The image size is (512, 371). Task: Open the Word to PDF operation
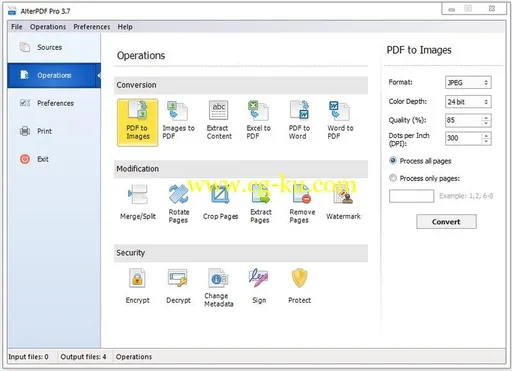(340, 120)
